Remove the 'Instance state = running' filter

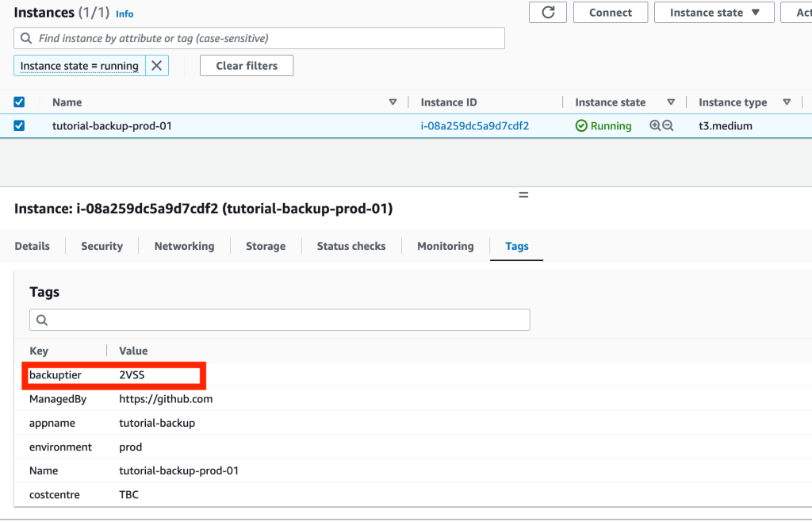point(157,66)
